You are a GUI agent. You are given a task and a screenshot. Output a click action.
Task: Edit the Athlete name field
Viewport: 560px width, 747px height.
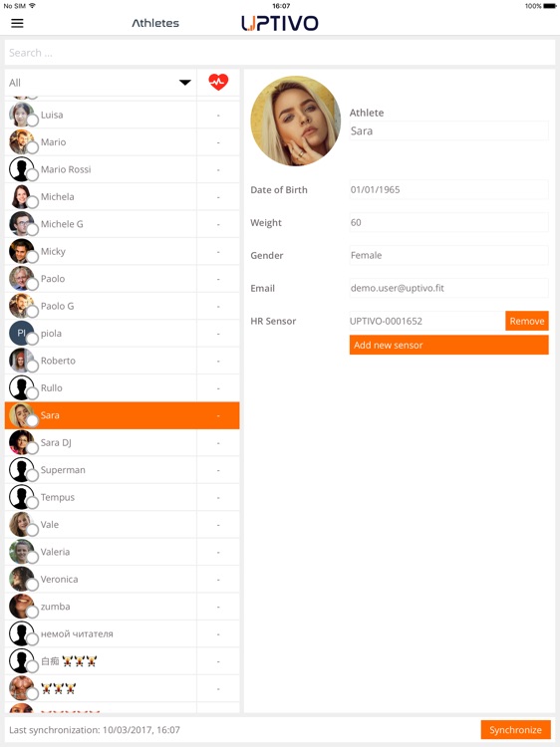(449, 131)
